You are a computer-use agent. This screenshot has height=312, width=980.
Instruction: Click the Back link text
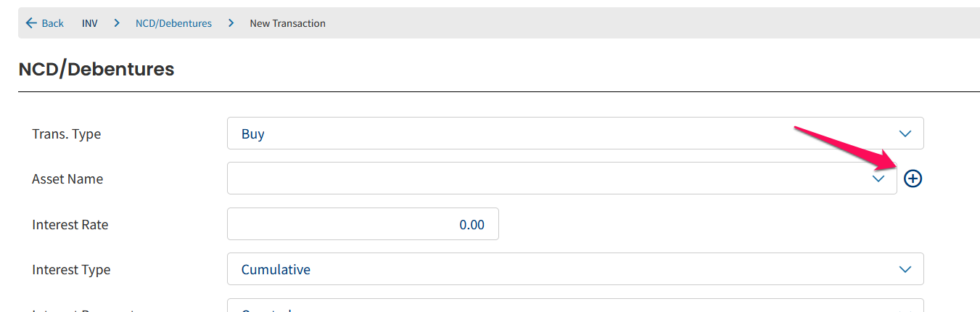point(52,23)
